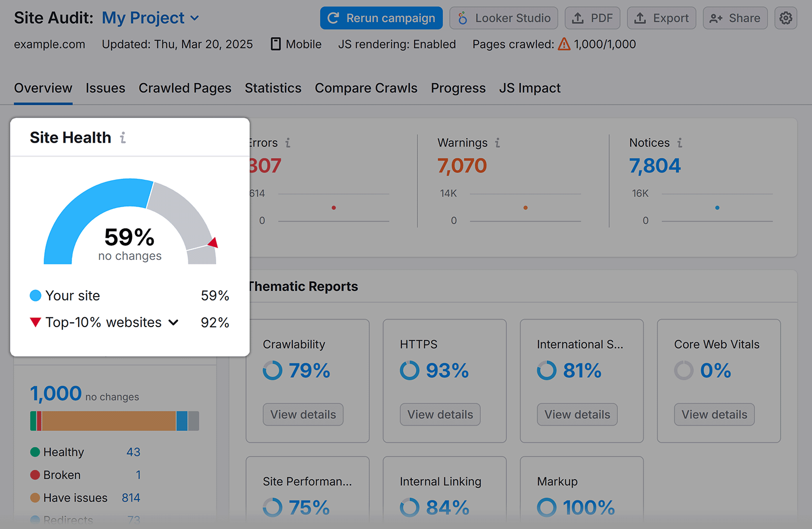Open the settings gear icon
Viewport: 812px width, 529px height.
tap(786, 18)
